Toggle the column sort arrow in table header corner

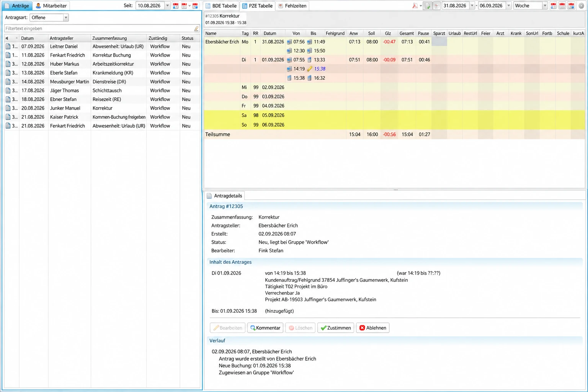coord(7,38)
